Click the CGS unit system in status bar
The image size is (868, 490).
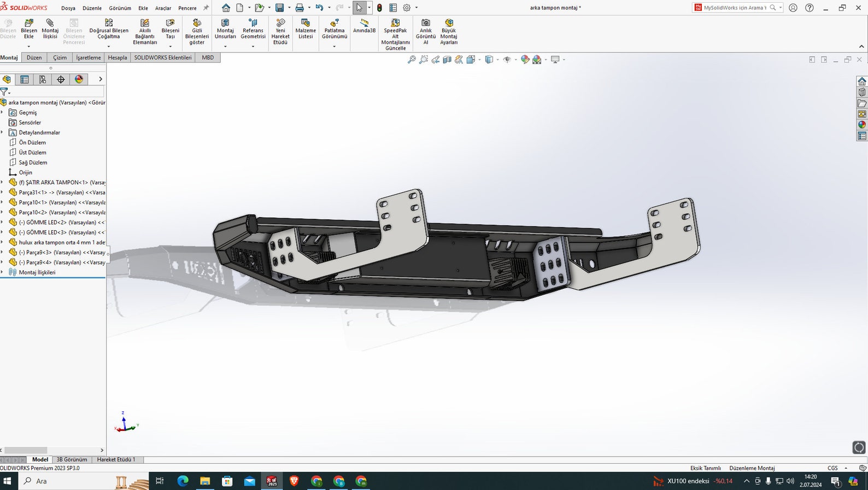pos(832,468)
